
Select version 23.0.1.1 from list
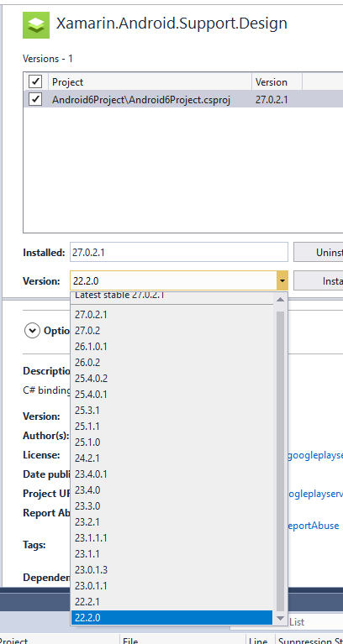coord(171,586)
